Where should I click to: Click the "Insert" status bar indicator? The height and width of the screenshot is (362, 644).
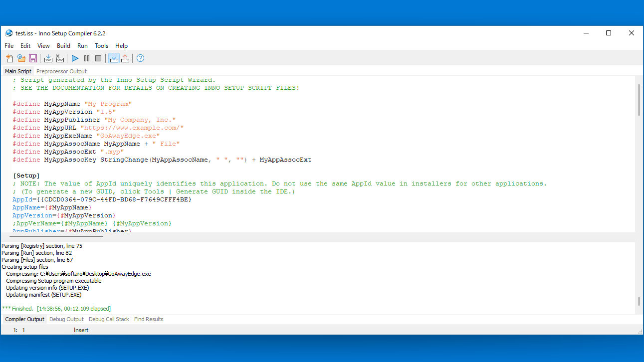(x=81, y=330)
